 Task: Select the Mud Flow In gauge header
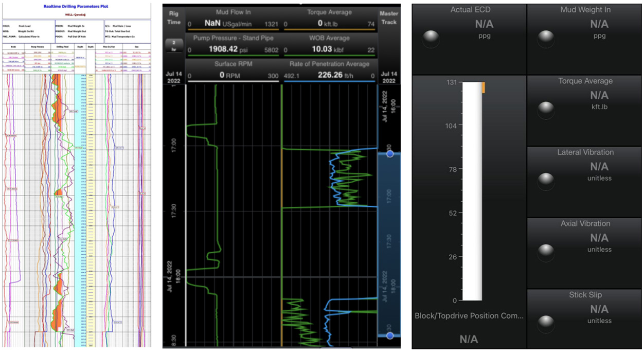click(234, 18)
